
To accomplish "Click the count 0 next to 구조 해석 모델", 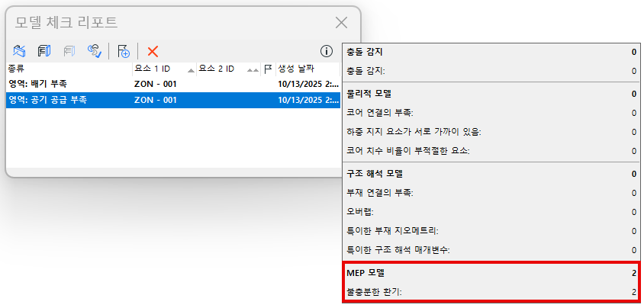I will pos(634,174).
